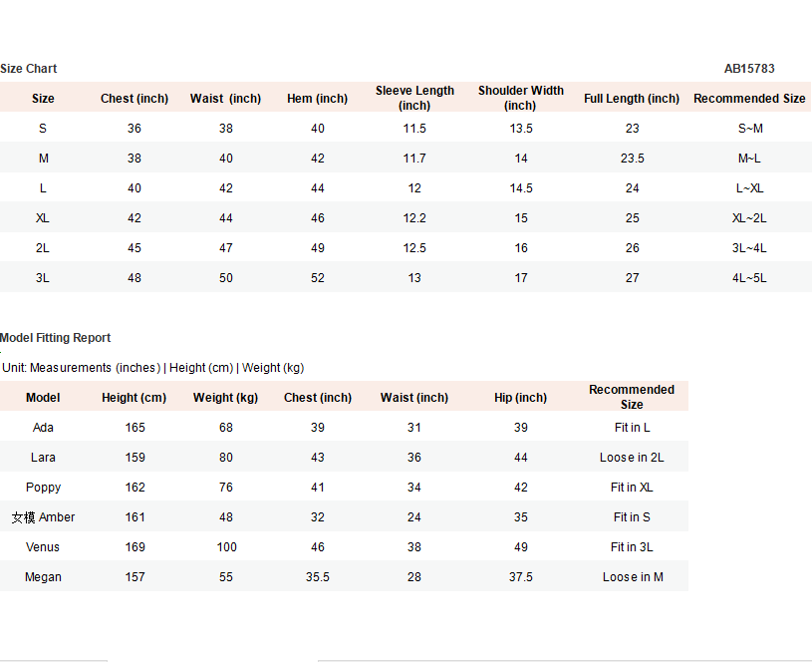Click the AB15783 product code

749,69
